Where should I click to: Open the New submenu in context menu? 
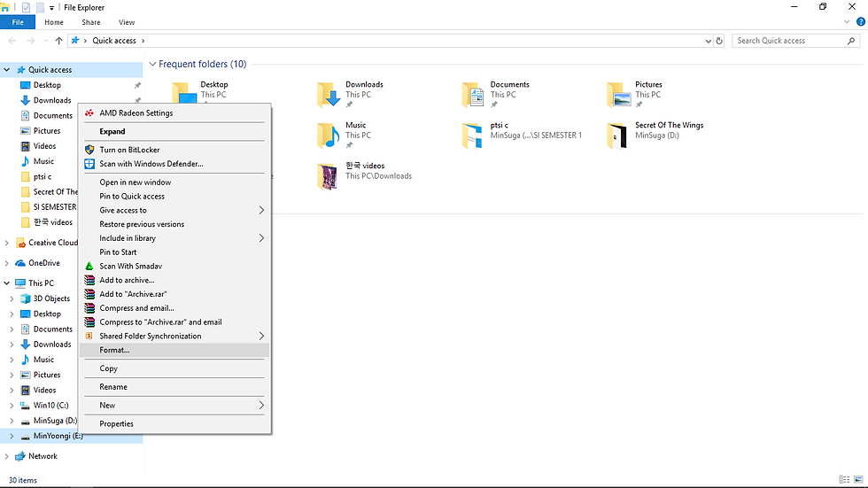(174, 406)
